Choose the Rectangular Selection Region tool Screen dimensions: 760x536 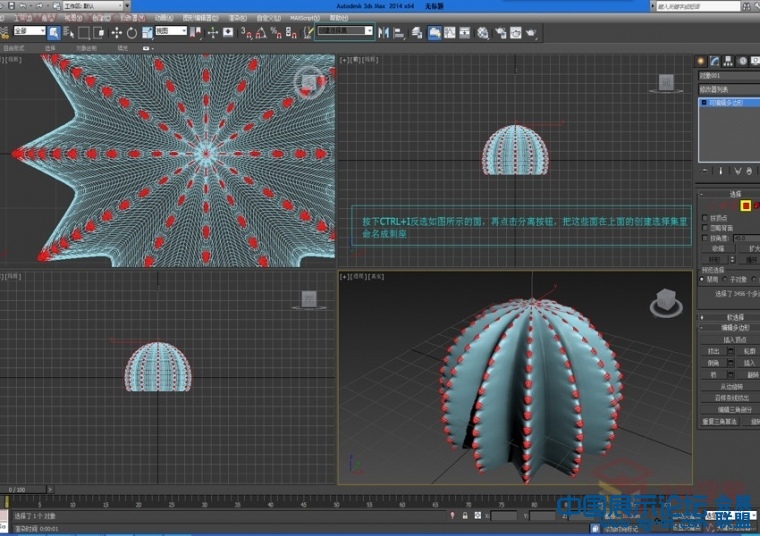84,33
